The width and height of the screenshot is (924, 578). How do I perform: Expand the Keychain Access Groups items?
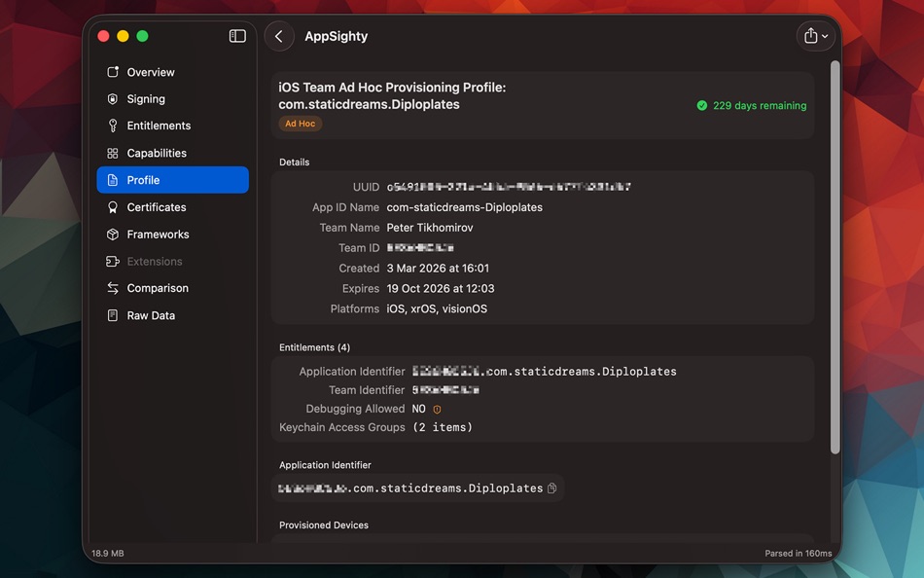tap(443, 426)
